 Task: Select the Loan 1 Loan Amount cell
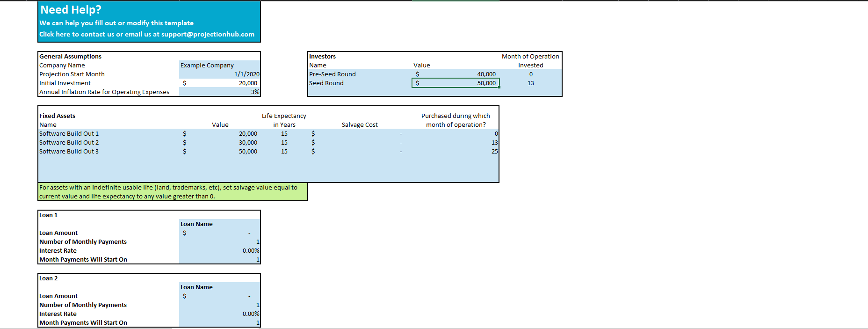pos(220,233)
